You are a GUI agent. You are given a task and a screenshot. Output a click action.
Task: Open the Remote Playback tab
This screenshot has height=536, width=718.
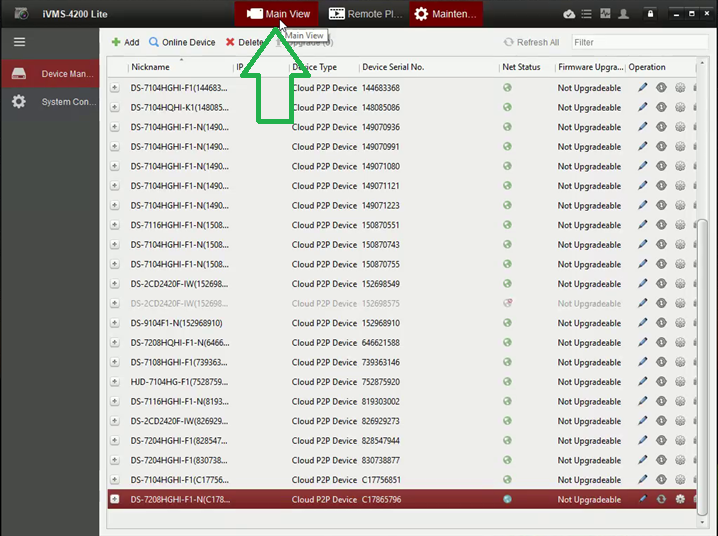click(365, 14)
